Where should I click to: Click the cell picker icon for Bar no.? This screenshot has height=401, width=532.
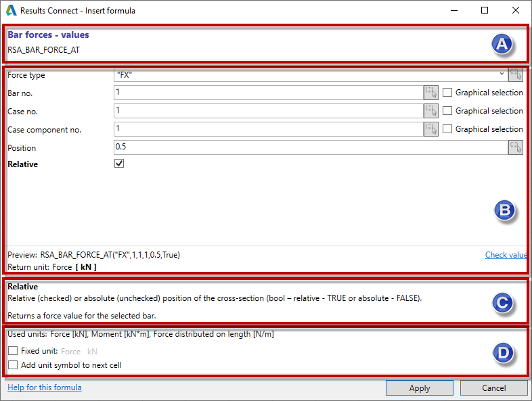[x=431, y=93]
